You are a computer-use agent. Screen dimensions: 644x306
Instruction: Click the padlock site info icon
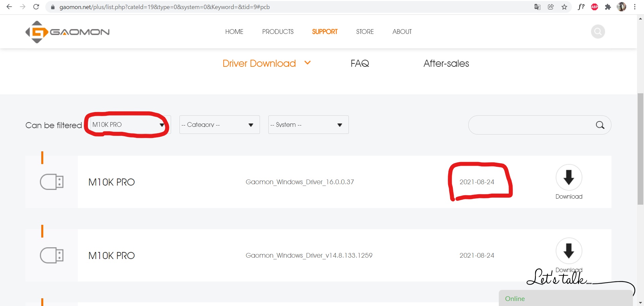click(52, 7)
